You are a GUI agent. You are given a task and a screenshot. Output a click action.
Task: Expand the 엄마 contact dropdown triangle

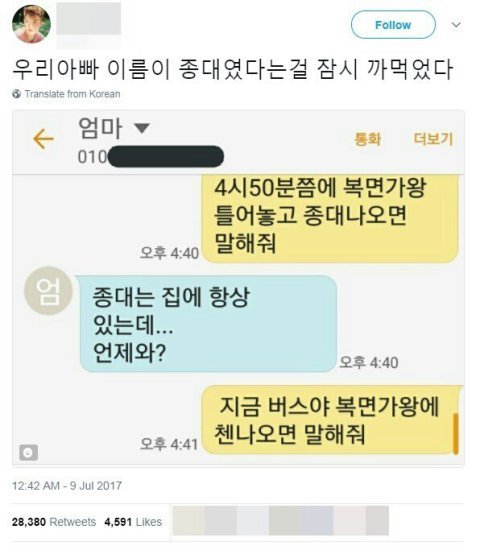(142, 128)
